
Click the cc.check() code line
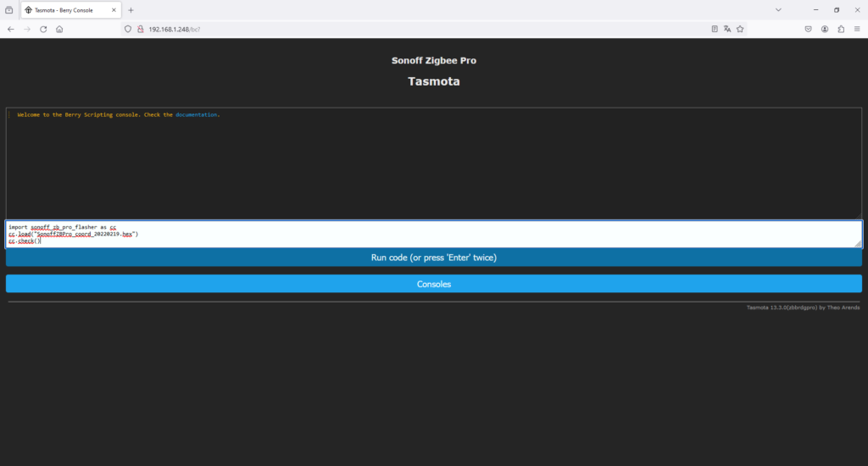click(x=25, y=241)
